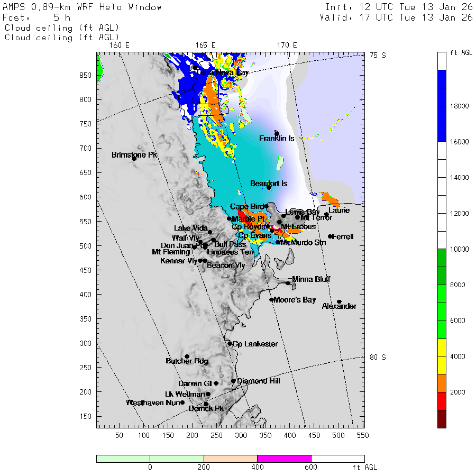Click the Moore's Bay label
The height and width of the screenshot is (476, 476).
[x=295, y=300]
